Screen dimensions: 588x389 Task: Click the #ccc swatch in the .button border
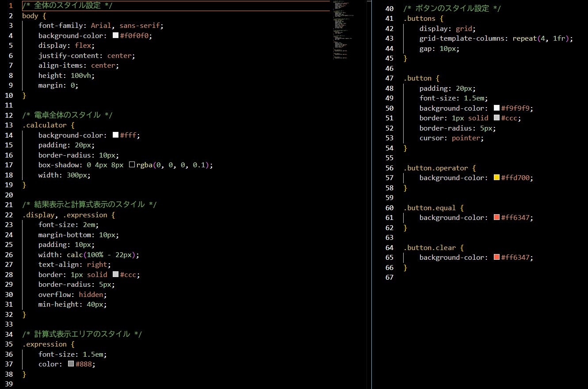click(497, 118)
